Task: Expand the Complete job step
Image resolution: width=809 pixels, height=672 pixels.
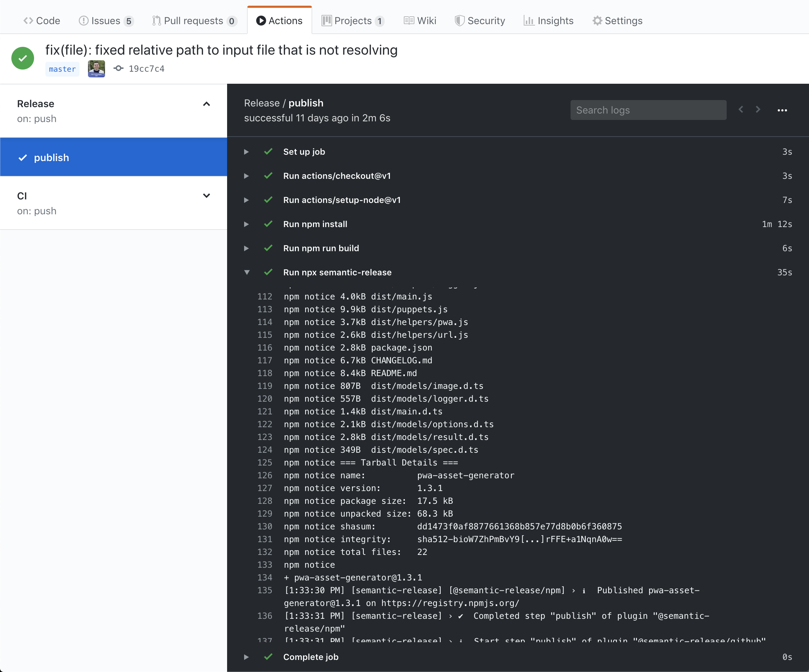Action: pos(247,657)
